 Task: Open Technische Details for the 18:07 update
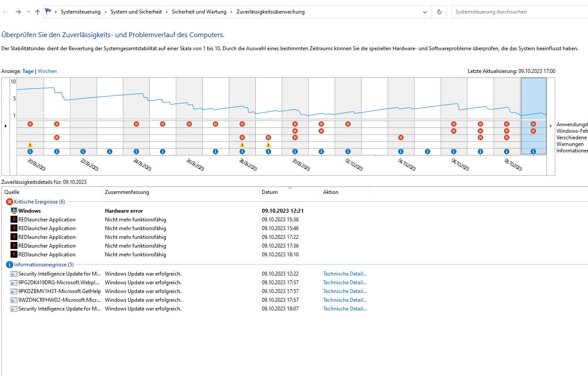[345, 309]
